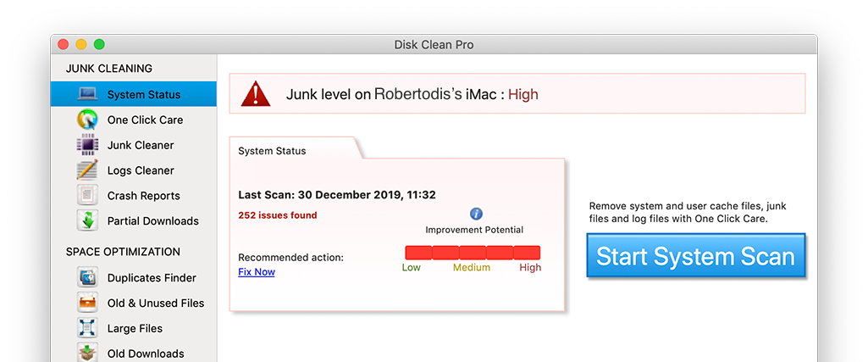Click the Logs Cleaner notepad icon
The height and width of the screenshot is (362, 868).
click(x=87, y=170)
